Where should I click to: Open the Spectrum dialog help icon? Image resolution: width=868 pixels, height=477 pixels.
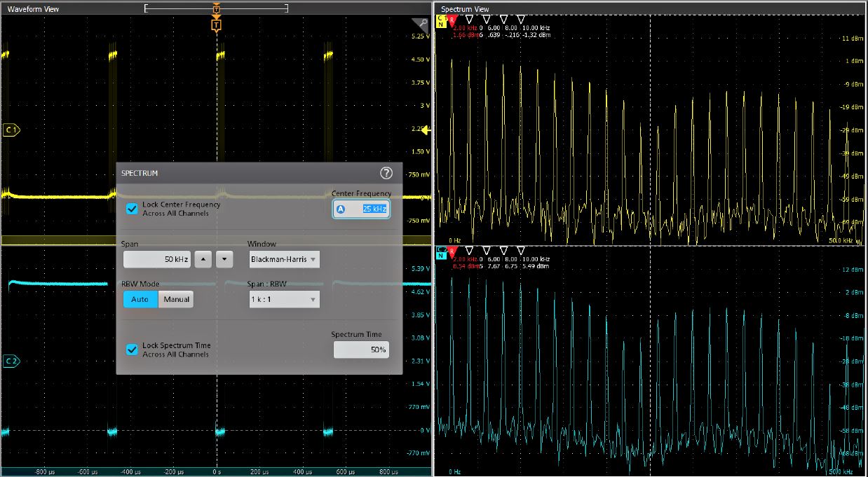click(386, 173)
